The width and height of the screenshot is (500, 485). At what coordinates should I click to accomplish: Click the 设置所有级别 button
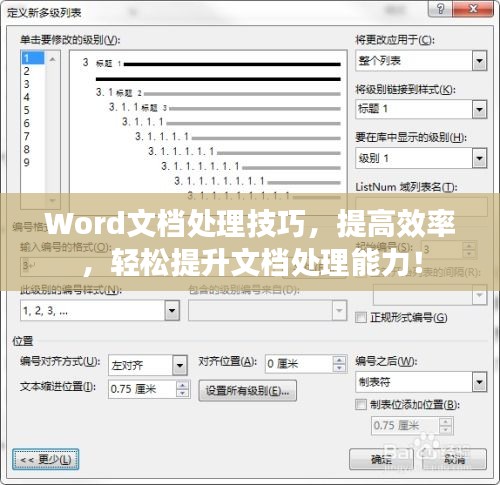click(x=247, y=390)
